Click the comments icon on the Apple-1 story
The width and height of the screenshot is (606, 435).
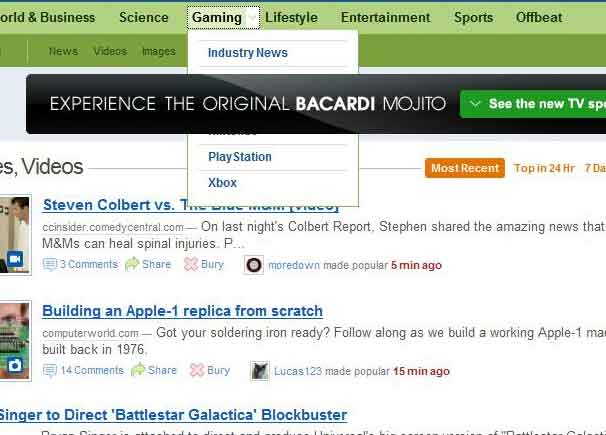point(50,370)
